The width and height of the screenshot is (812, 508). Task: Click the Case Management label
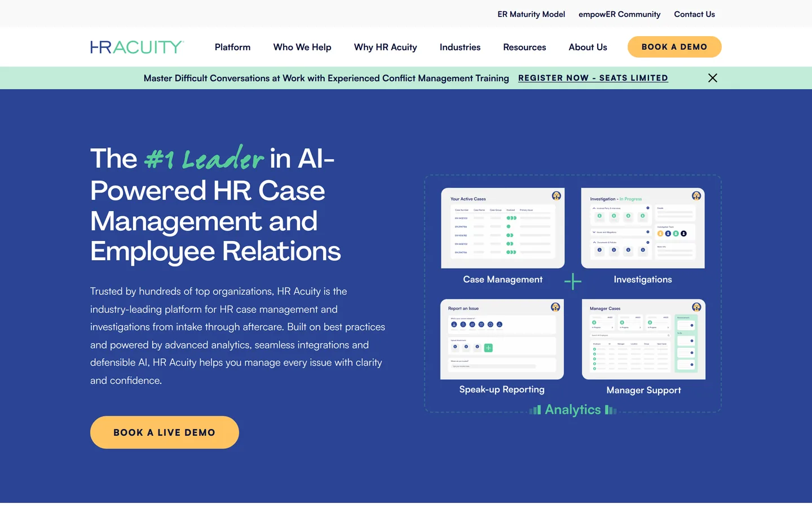click(503, 279)
